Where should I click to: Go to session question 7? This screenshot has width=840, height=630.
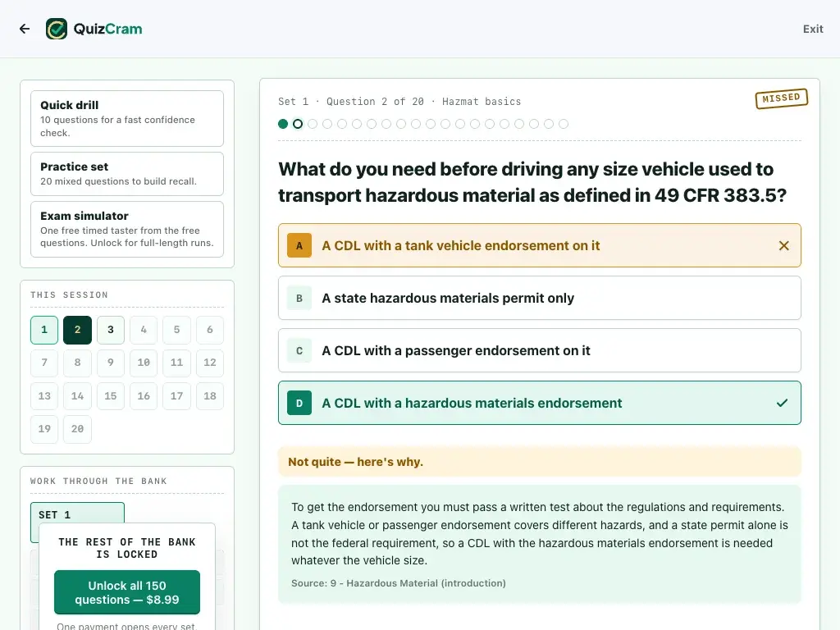(44, 363)
